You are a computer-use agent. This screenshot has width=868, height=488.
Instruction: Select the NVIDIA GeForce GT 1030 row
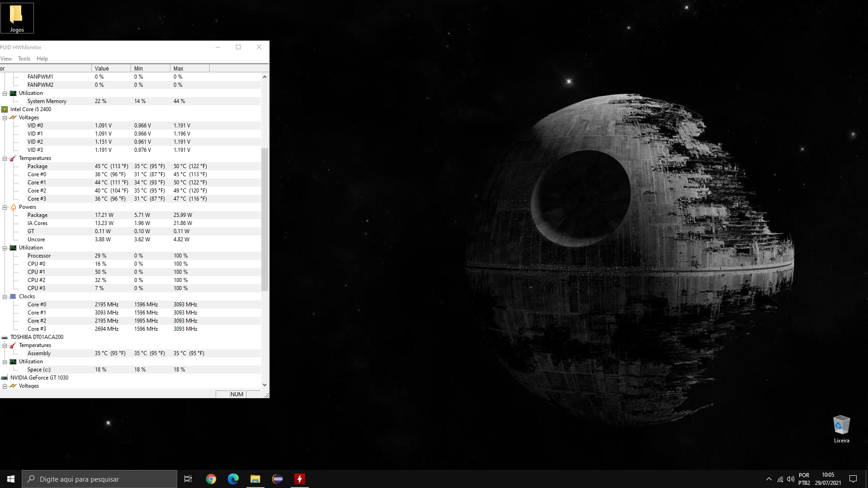[130, 378]
